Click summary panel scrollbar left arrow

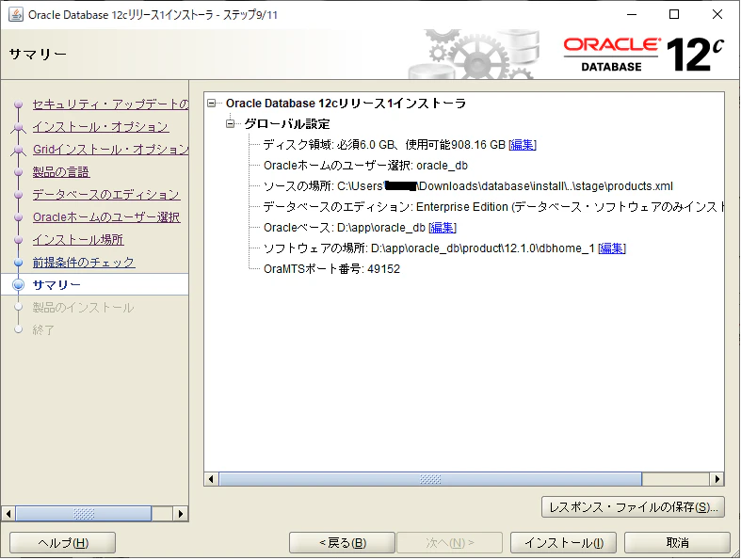(x=211, y=479)
